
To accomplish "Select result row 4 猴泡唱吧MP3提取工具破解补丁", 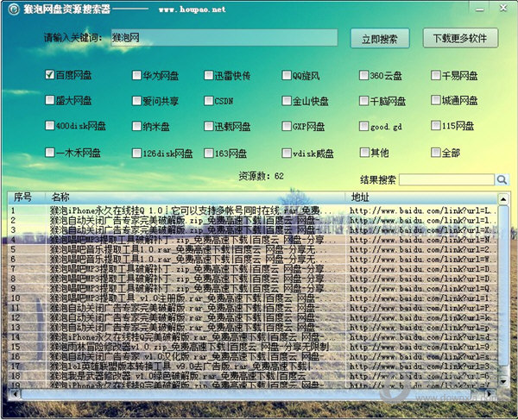I will click(x=253, y=240).
